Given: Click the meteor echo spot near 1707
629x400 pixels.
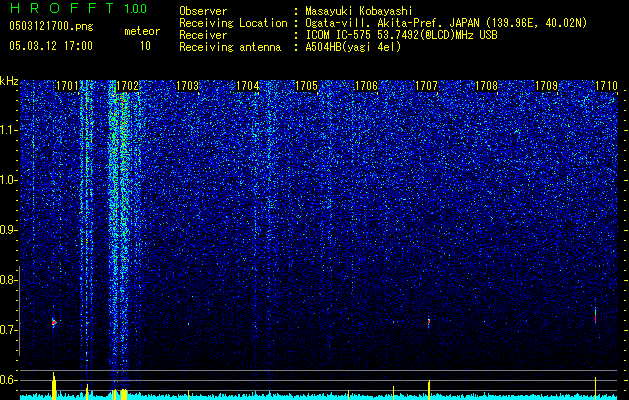Looking at the screenshot, I should (x=429, y=321).
